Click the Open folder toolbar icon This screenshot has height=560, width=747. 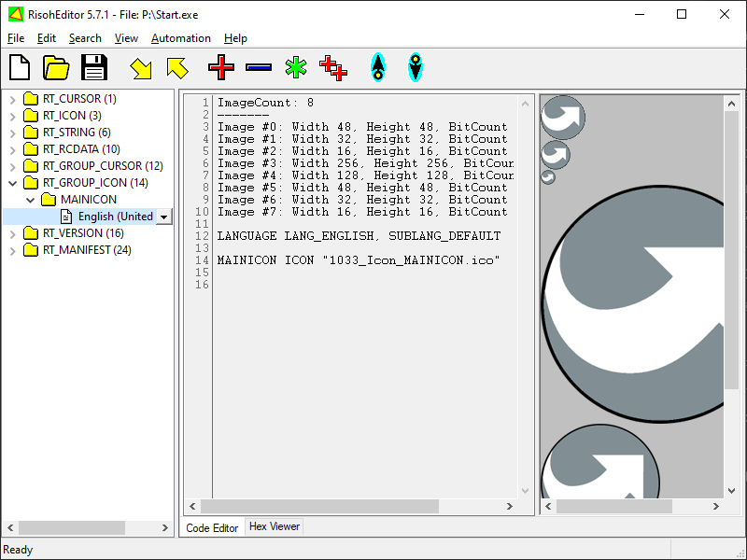57,67
